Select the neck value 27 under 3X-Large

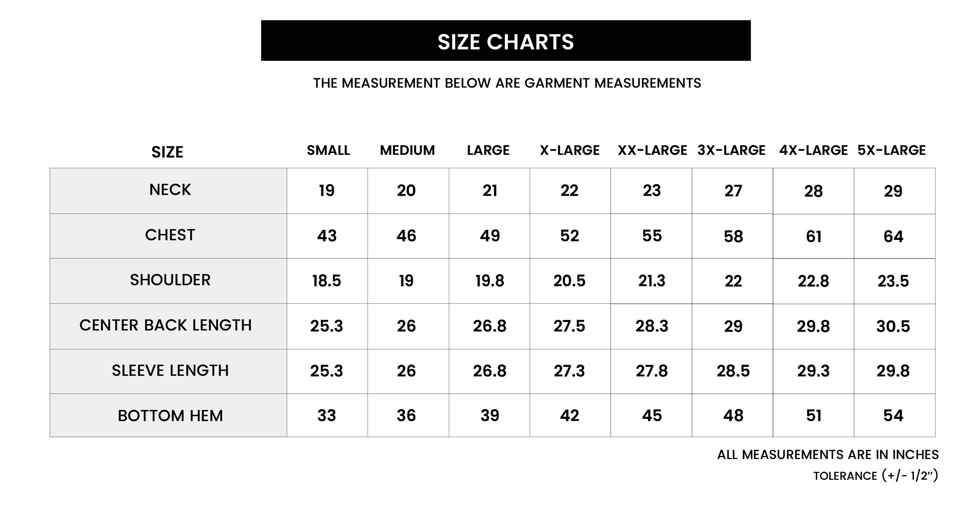pyautogui.click(x=733, y=191)
